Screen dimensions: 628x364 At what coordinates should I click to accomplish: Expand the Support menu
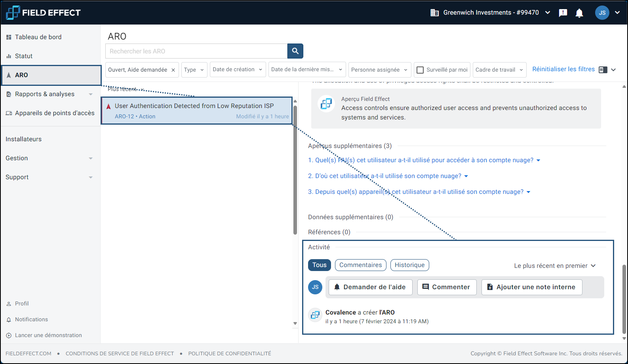50,177
